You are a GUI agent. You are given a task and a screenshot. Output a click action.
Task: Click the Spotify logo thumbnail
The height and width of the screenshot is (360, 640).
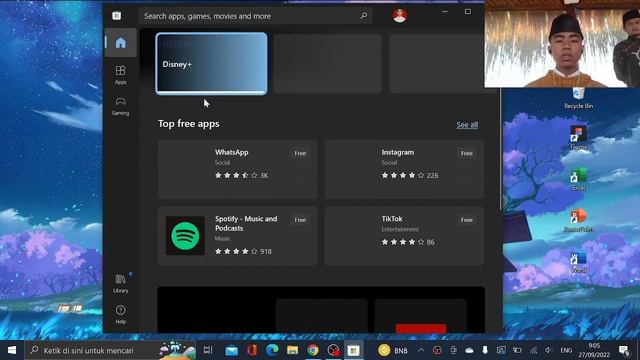pos(185,236)
